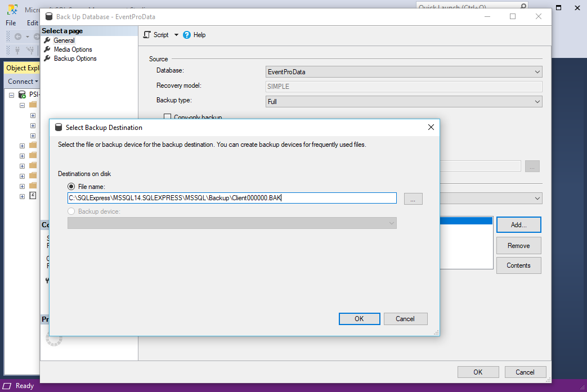Click the Script scroll icon in dialog toolbar
This screenshot has width=587, height=392.
147,35
